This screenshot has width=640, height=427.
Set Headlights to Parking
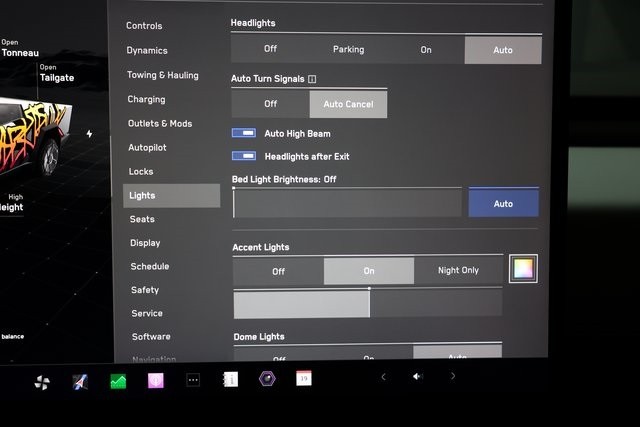(x=349, y=49)
